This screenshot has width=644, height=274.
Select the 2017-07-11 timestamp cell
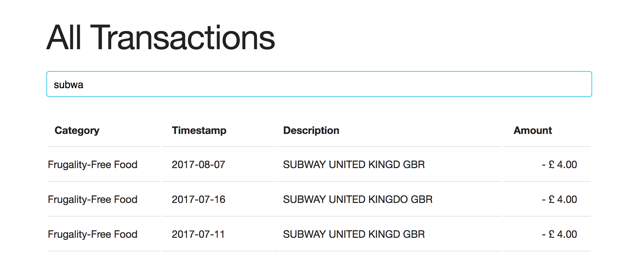tap(198, 234)
